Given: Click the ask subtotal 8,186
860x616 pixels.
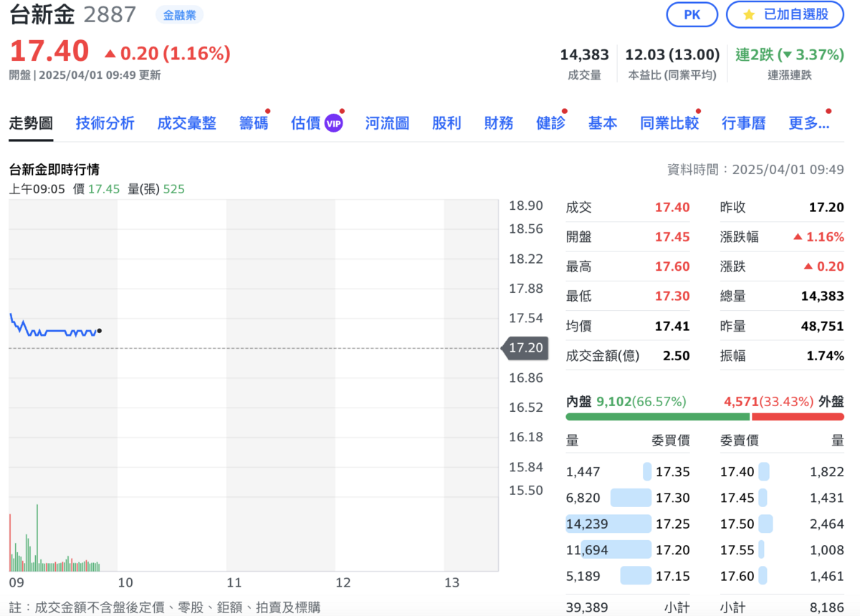Looking at the screenshot, I should pos(827,608).
